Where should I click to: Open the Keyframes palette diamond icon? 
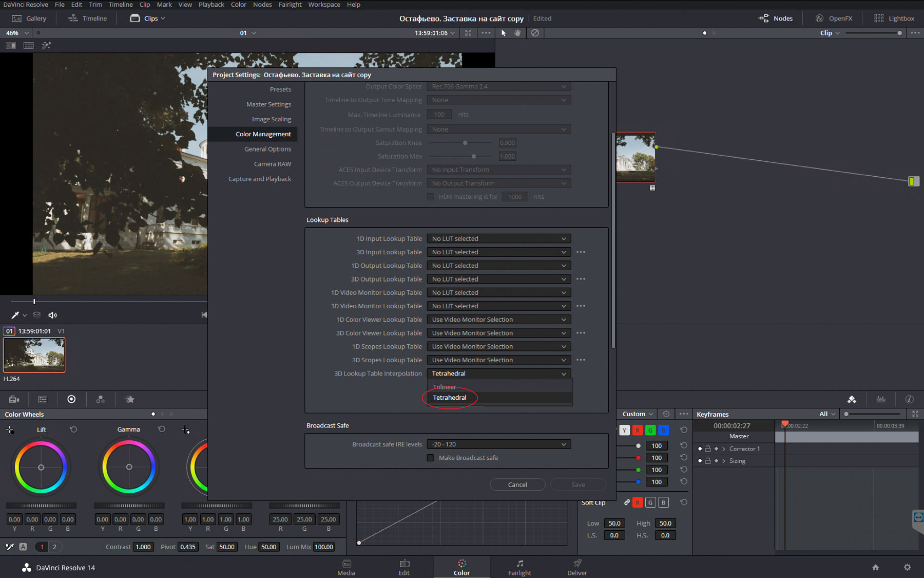tap(852, 399)
